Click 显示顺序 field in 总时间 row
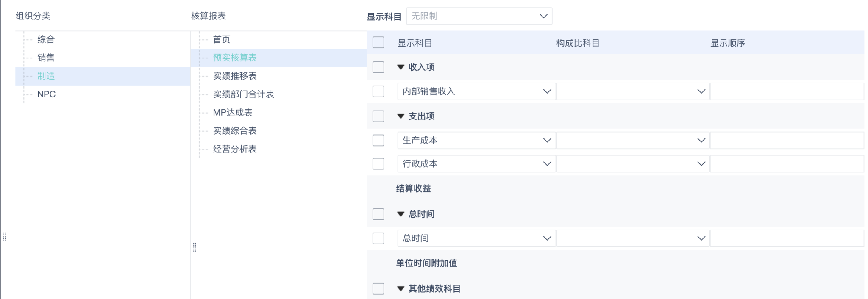Viewport: 868px width, 299px height. click(787, 238)
